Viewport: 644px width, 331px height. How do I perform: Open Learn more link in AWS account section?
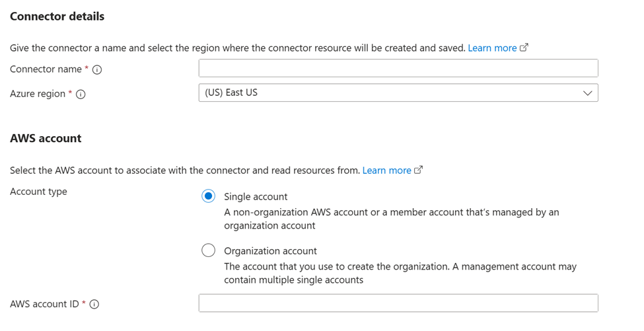point(386,170)
